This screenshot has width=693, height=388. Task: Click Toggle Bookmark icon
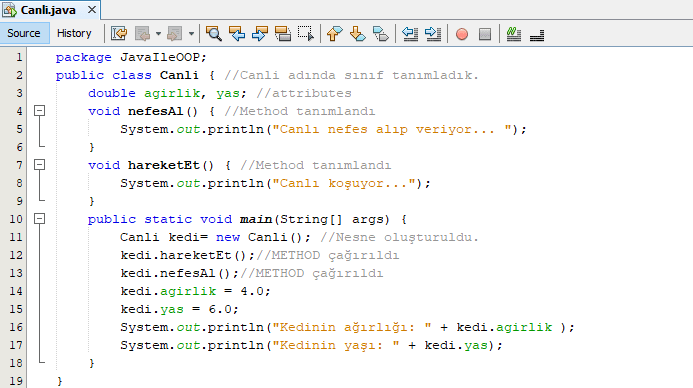(381, 34)
